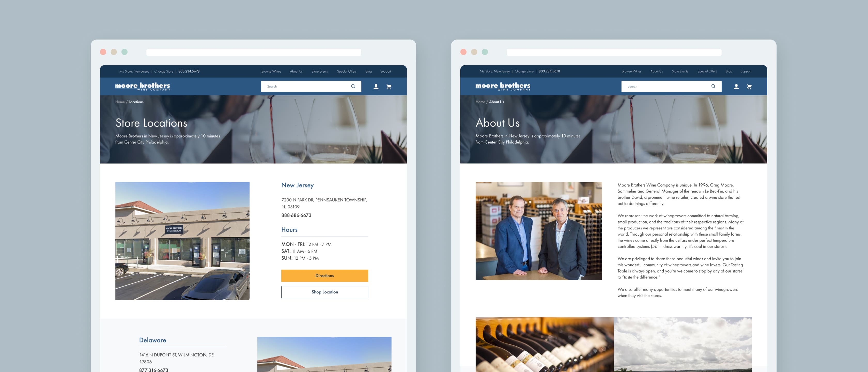Viewport: 868px width, 372px height.
Task: Click the New Jersey storefront photo
Action: pos(182,241)
